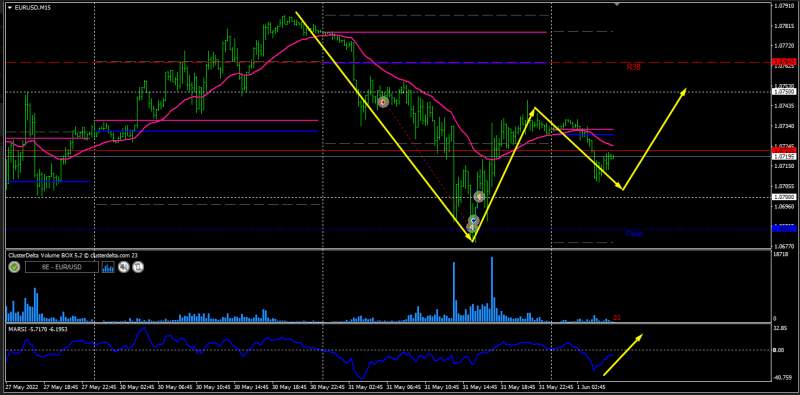The width and height of the screenshot is (800, 395).
Task: Select the R38 resistance level label
Action: [x=634, y=67]
